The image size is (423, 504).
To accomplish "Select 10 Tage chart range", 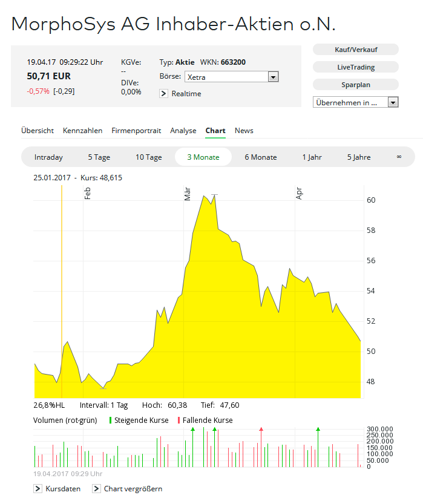I will 148,157.
